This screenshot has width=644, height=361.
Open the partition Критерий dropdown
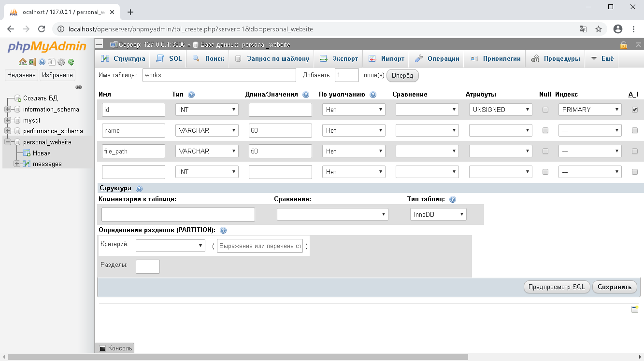tap(171, 246)
